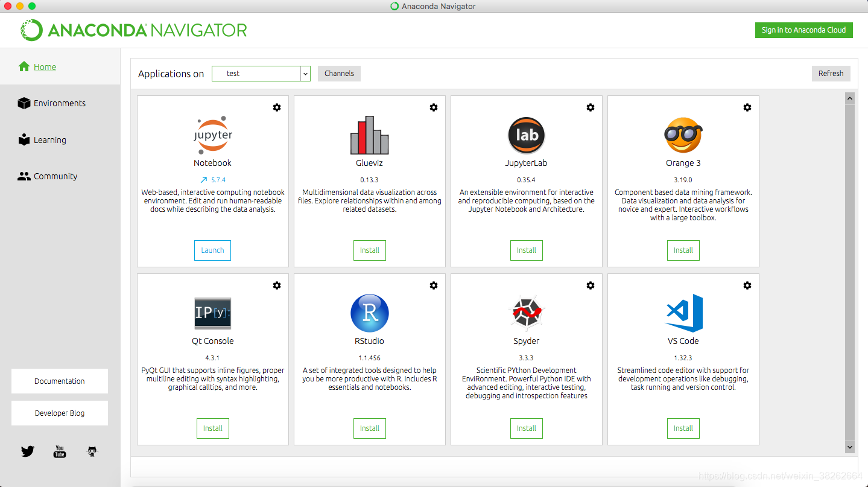Viewport: 868px width, 487px height.
Task: Install JupyterLab
Action: (x=526, y=250)
